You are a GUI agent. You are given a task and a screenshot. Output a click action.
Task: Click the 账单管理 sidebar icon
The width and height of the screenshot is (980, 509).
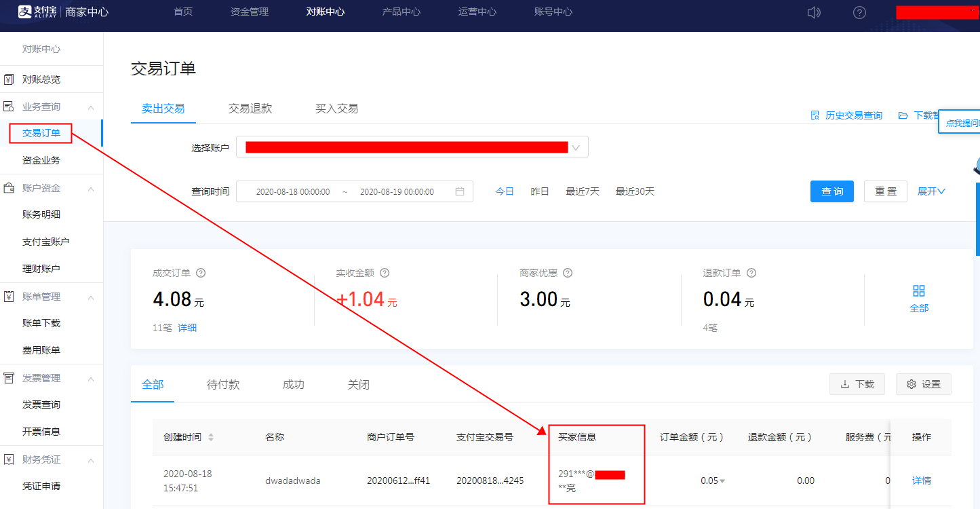click(9, 297)
